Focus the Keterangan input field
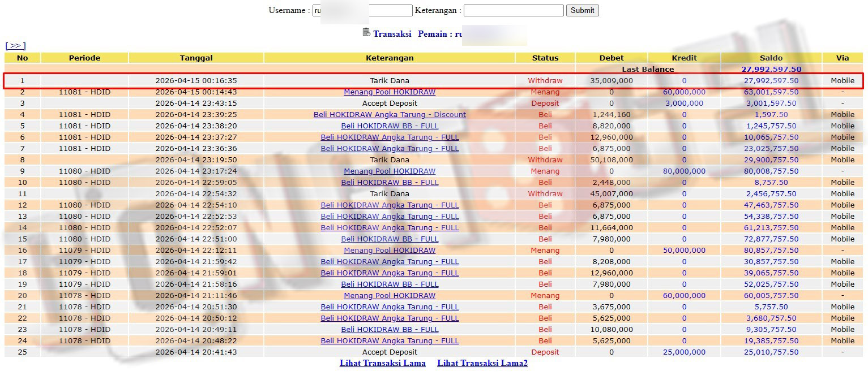The width and height of the screenshot is (868, 384). (x=514, y=10)
